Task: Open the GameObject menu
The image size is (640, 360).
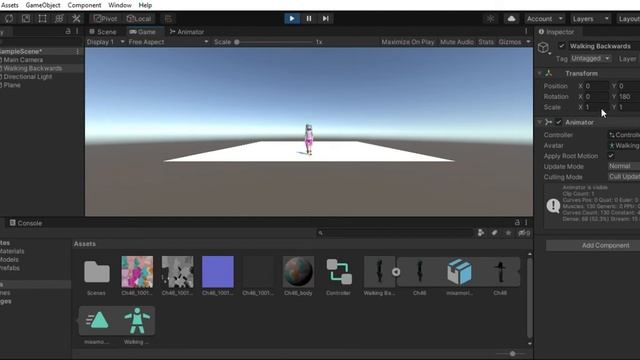Action: tap(43, 5)
